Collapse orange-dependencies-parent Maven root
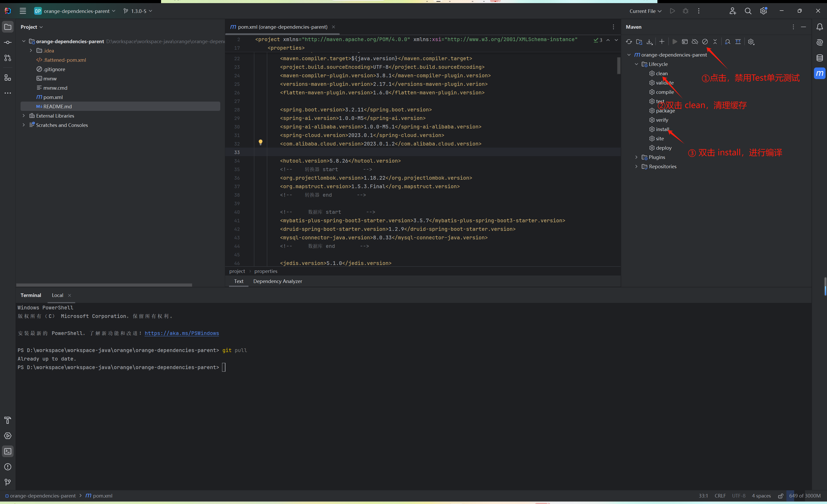 [629, 55]
